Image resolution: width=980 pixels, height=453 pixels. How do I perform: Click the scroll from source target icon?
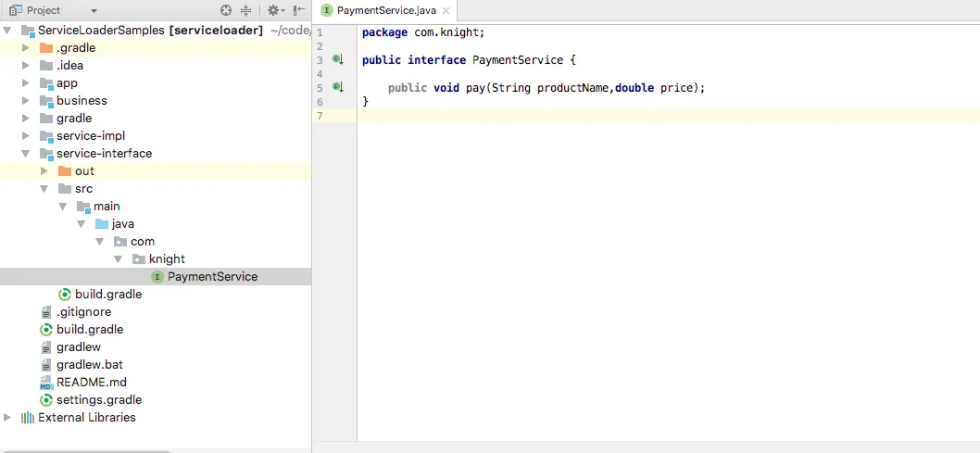tap(226, 10)
